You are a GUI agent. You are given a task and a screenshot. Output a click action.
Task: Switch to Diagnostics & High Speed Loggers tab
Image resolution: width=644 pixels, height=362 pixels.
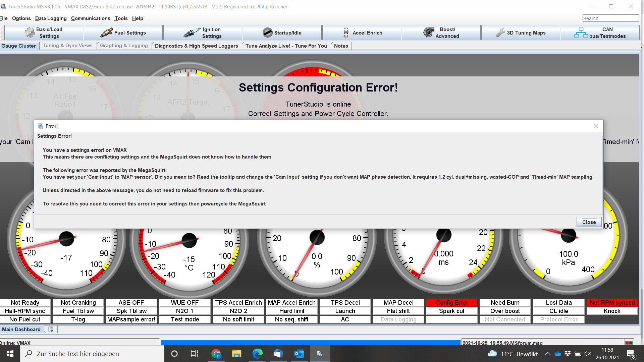point(196,46)
